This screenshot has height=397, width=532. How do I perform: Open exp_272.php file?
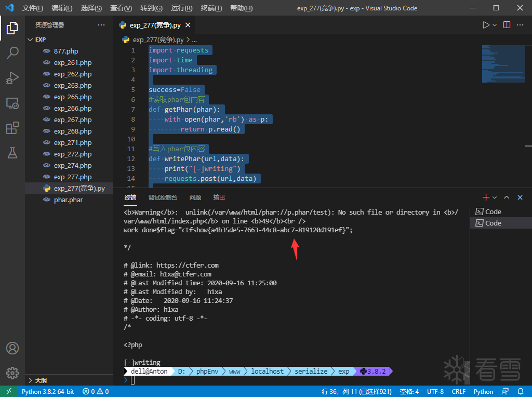[69, 154]
